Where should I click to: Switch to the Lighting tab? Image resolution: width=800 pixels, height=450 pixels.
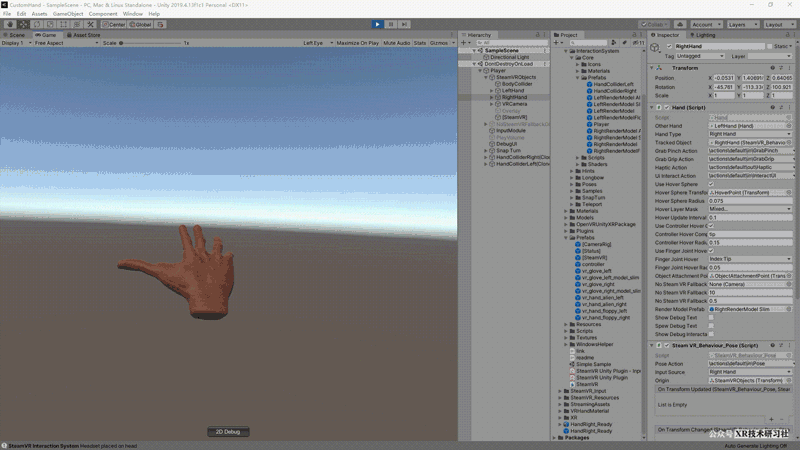703,35
